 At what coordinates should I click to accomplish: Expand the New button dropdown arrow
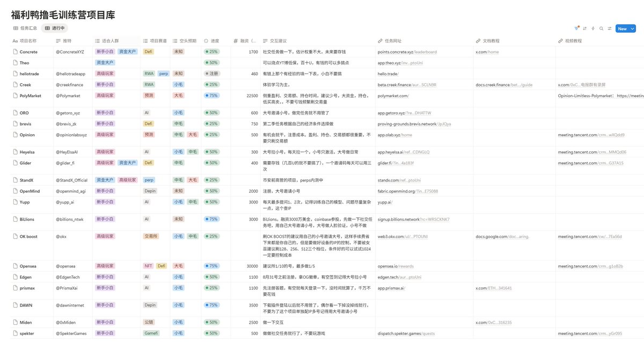tap(633, 28)
